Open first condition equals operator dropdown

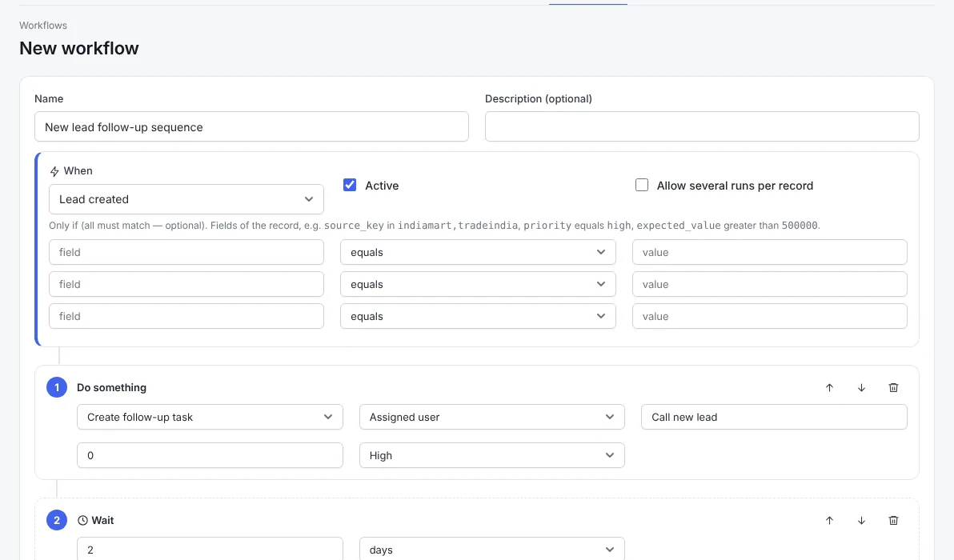click(478, 252)
